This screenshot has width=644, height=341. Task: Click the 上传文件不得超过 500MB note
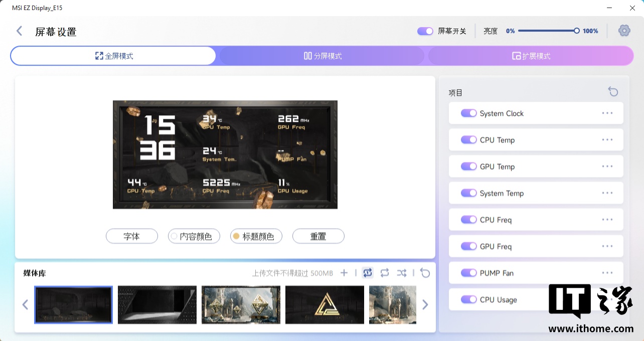tap(292, 273)
